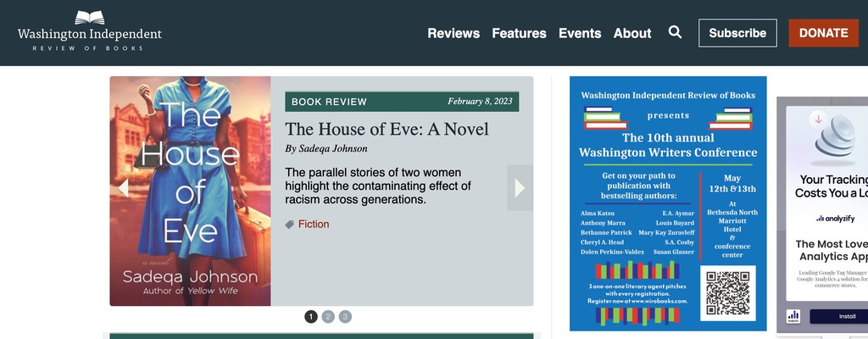Advance carousel with right arrow
Screen dimensions: 868x339
520,188
